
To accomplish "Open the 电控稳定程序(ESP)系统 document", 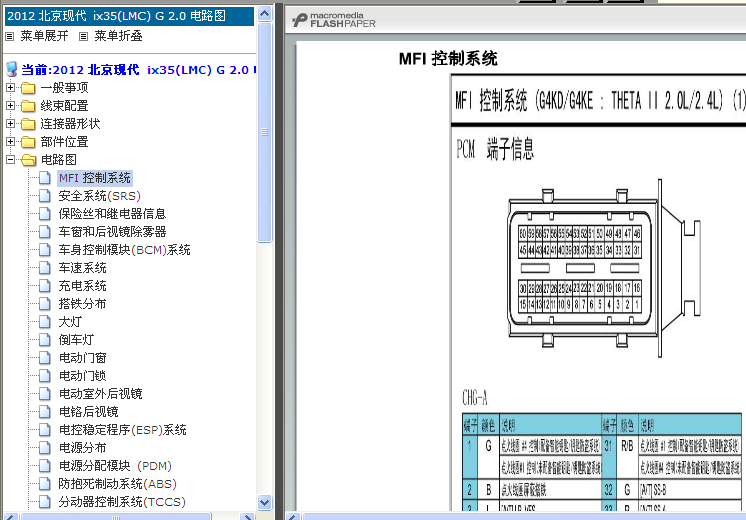I will 122,430.
